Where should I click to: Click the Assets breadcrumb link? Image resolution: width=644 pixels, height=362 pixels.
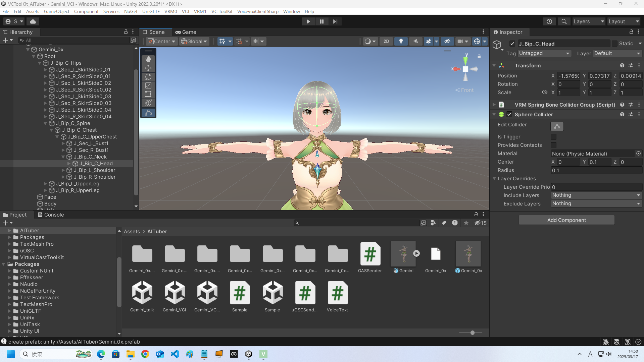point(132,232)
